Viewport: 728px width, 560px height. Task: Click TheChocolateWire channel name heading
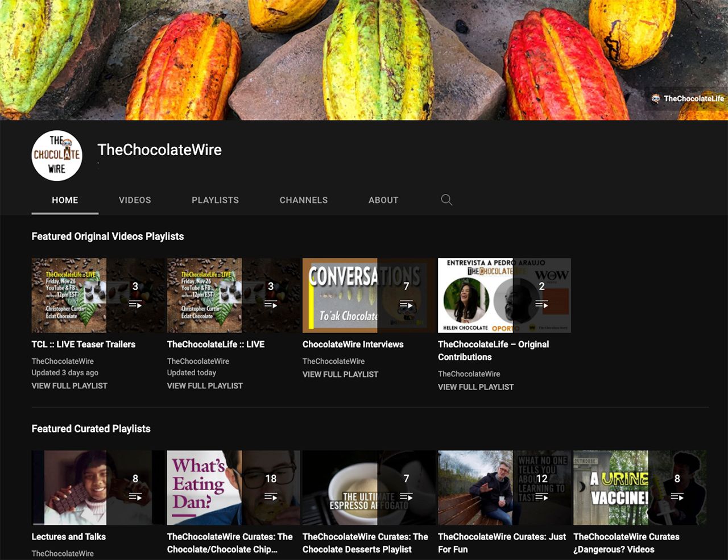159,150
